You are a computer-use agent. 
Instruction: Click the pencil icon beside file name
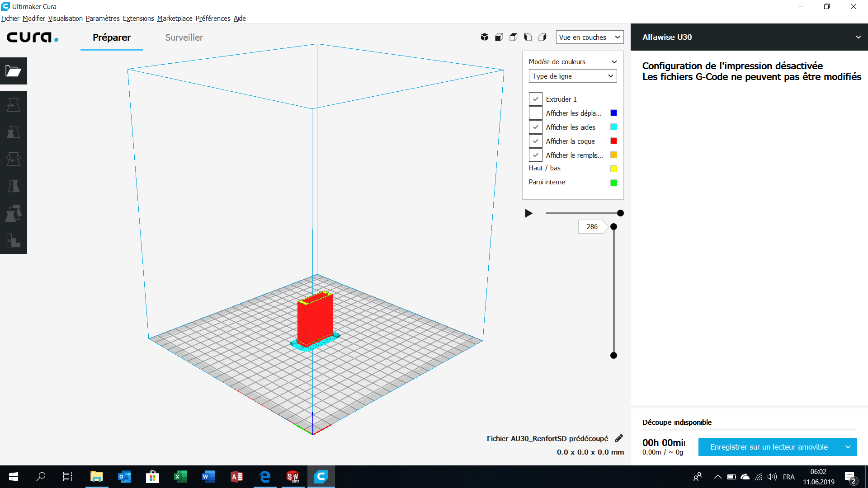619,438
